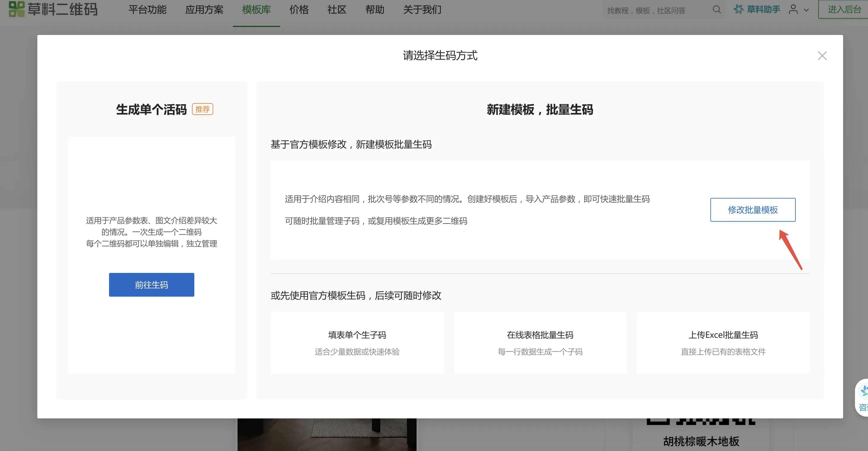Viewport: 868px width, 451px height.
Task: Open the 平台功能 menu
Action: click(x=147, y=9)
